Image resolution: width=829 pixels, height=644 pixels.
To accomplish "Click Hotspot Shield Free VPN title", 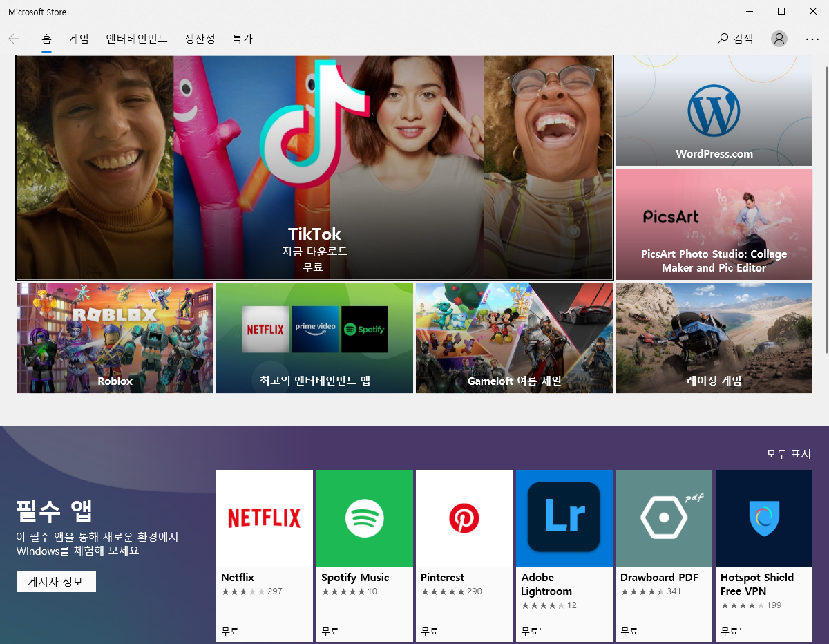I will pyautogui.click(x=757, y=585).
